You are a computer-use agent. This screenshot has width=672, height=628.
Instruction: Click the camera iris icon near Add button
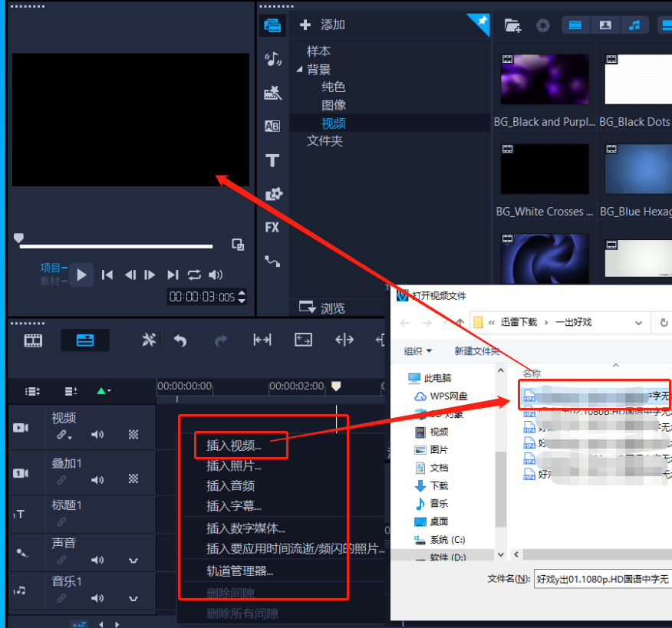click(543, 25)
